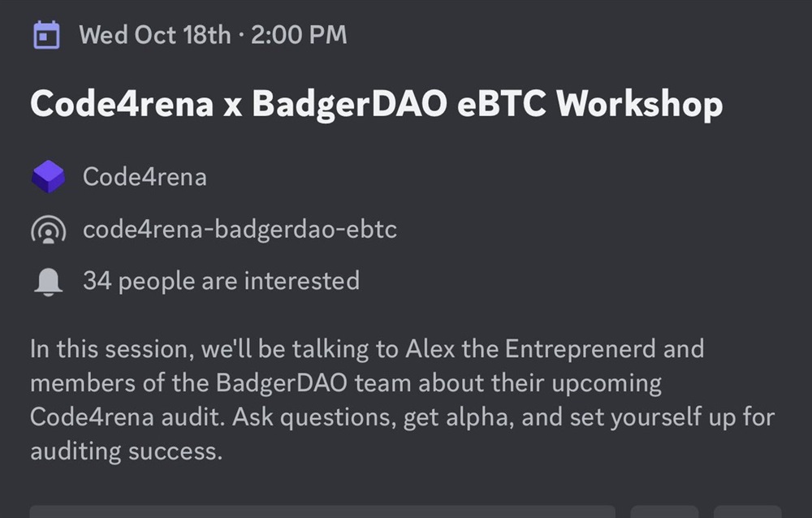812x518 pixels.
Task: Click the "auditing success." closing text
Action: 126,451
